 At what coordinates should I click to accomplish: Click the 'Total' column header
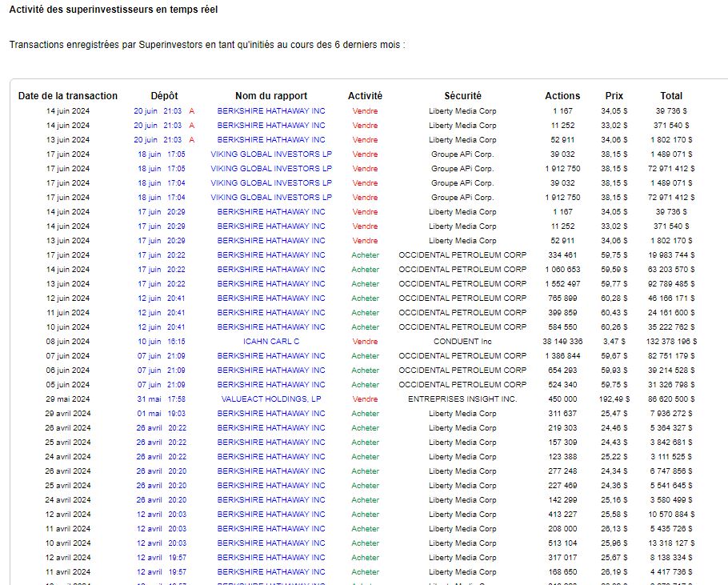(671, 96)
